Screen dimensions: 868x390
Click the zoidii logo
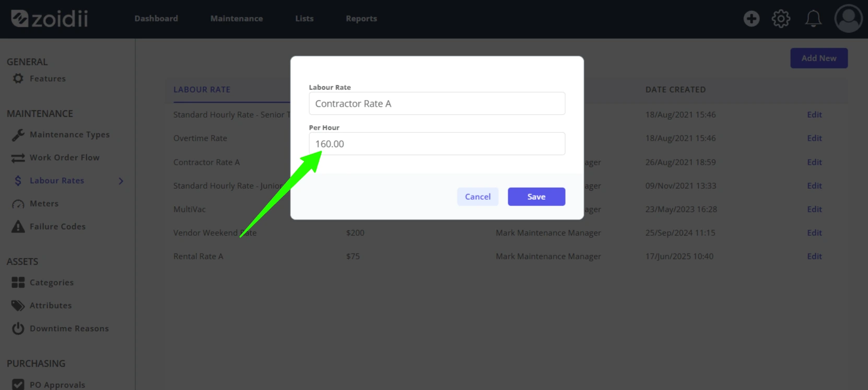tap(50, 18)
